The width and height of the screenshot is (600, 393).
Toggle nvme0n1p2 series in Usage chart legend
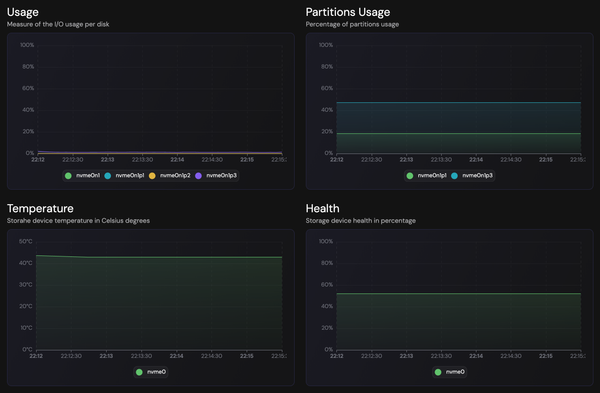170,176
